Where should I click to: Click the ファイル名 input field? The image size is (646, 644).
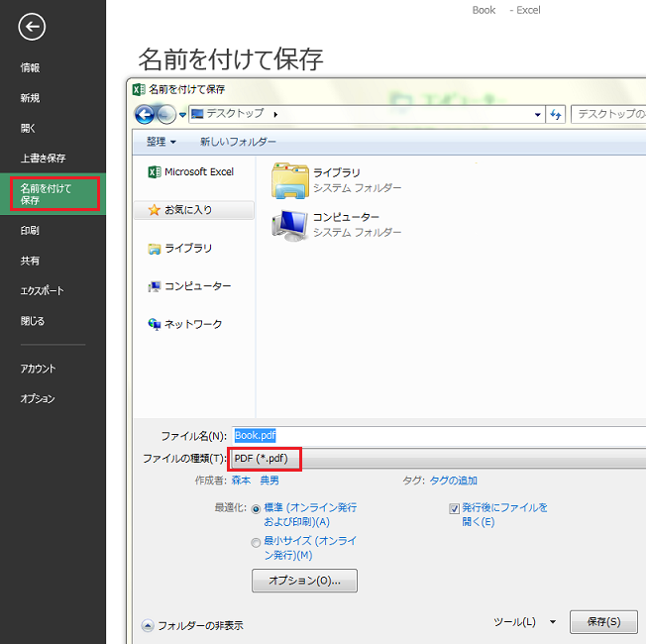point(439,436)
